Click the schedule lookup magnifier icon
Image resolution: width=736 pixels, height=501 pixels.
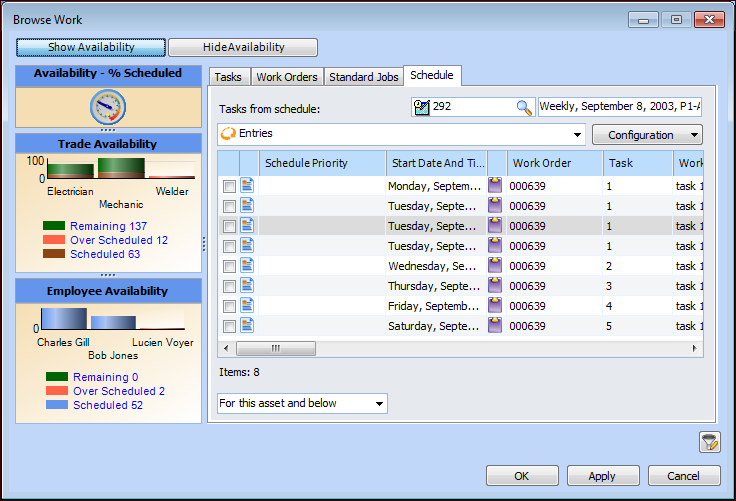pos(524,107)
